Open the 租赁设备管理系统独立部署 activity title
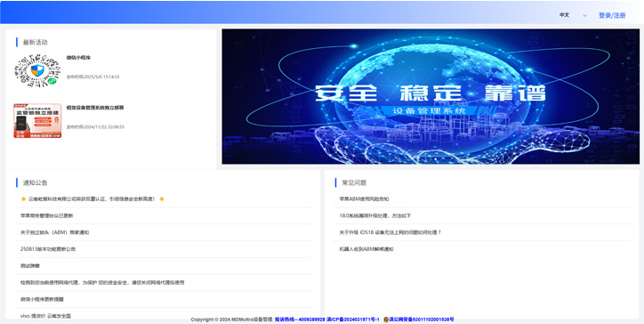This screenshot has height=324, width=644. coord(95,108)
